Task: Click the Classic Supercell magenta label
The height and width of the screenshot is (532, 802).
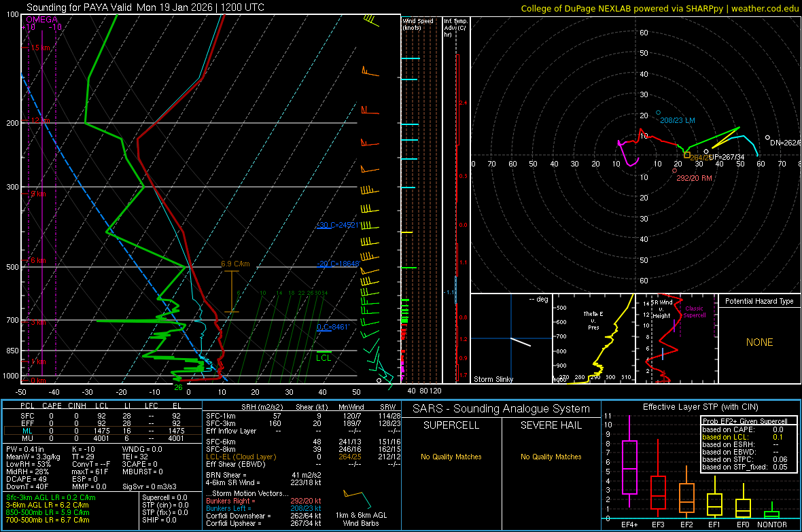Action: [694, 312]
